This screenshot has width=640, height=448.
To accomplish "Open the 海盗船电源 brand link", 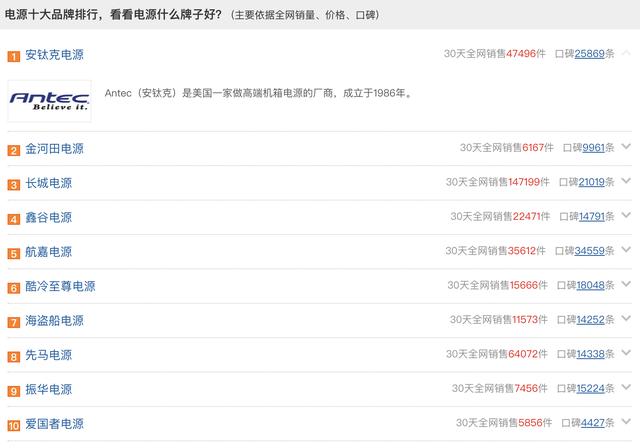I will point(54,320).
